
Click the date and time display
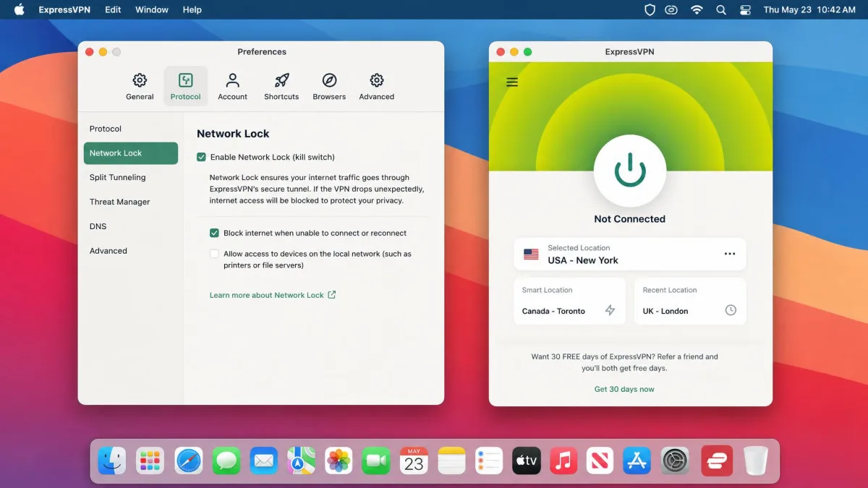[809, 9]
